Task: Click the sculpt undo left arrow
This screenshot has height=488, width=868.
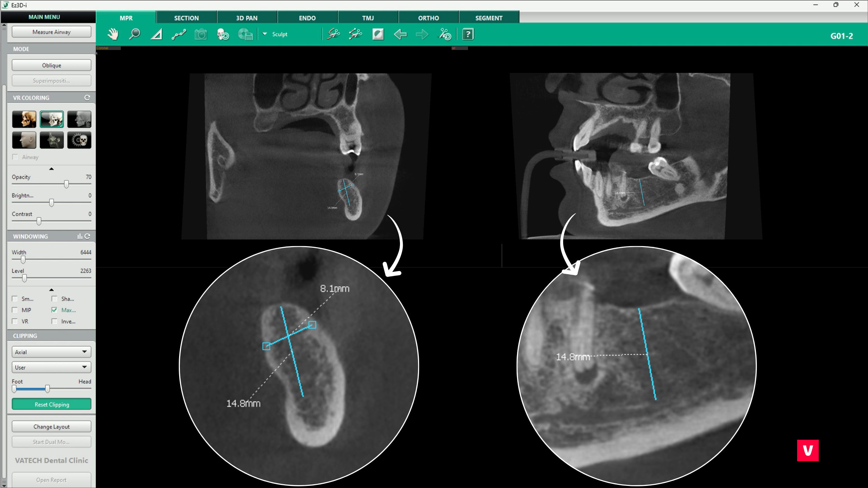Action: tap(400, 34)
